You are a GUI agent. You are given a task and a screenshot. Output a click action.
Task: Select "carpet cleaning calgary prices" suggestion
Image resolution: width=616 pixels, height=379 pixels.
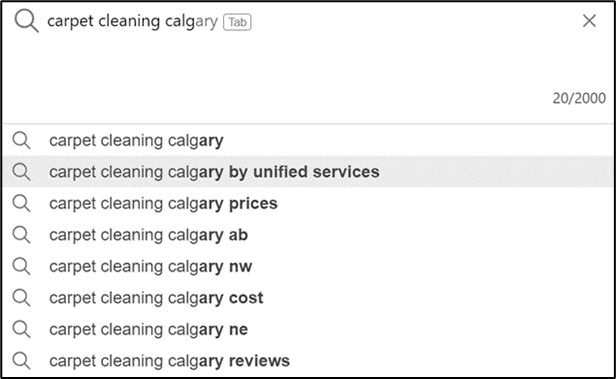tap(308, 203)
